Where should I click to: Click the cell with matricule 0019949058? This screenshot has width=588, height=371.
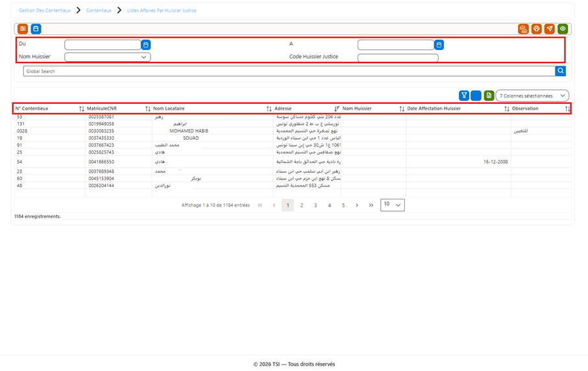click(119, 123)
